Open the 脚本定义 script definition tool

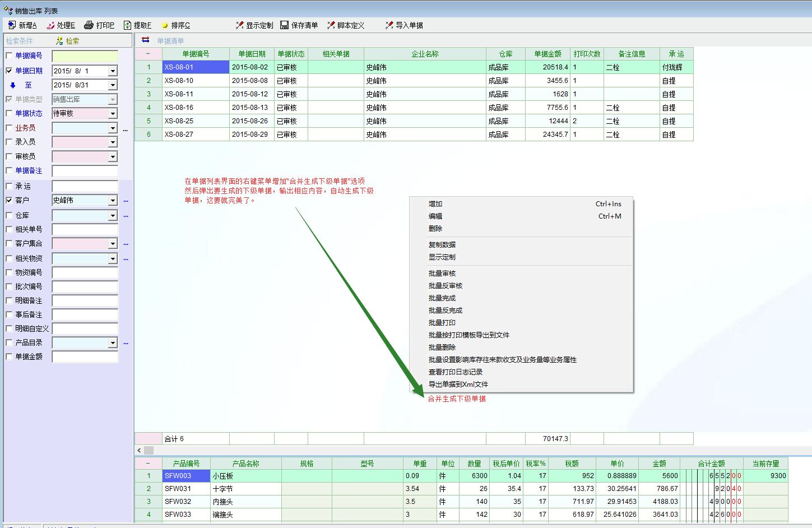[x=331, y=25]
